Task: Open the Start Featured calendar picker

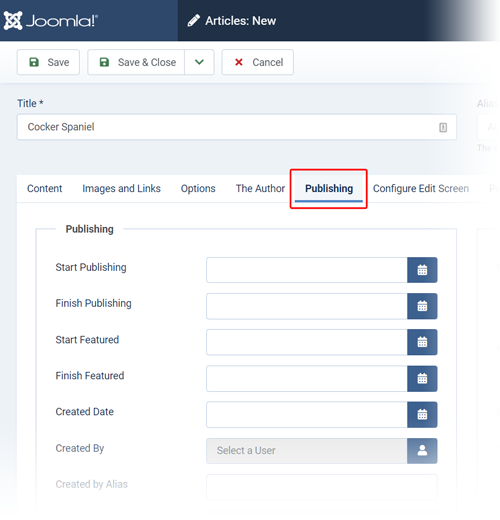Action: [422, 342]
